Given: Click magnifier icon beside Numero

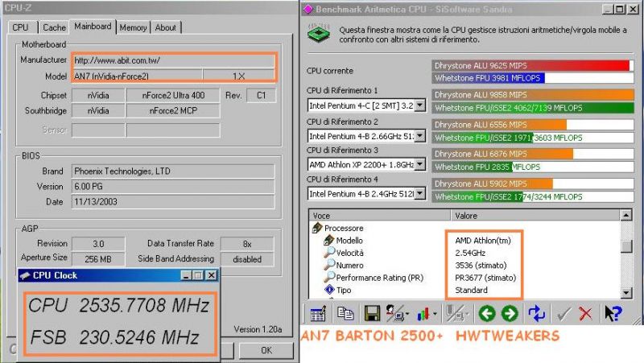Looking at the screenshot, I should click(329, 266).
